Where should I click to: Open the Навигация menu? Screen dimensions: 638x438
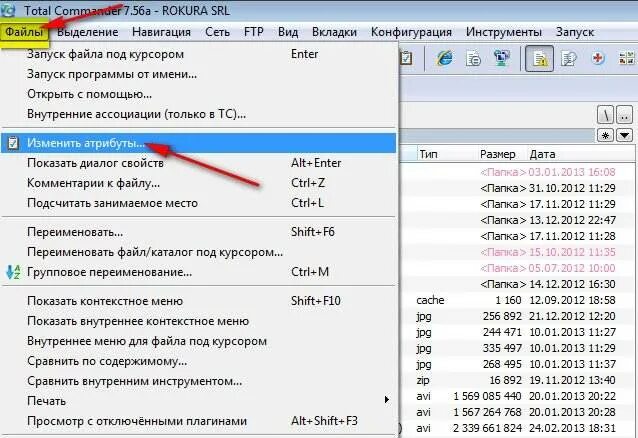pyautogui.click(x=162, y=32)
